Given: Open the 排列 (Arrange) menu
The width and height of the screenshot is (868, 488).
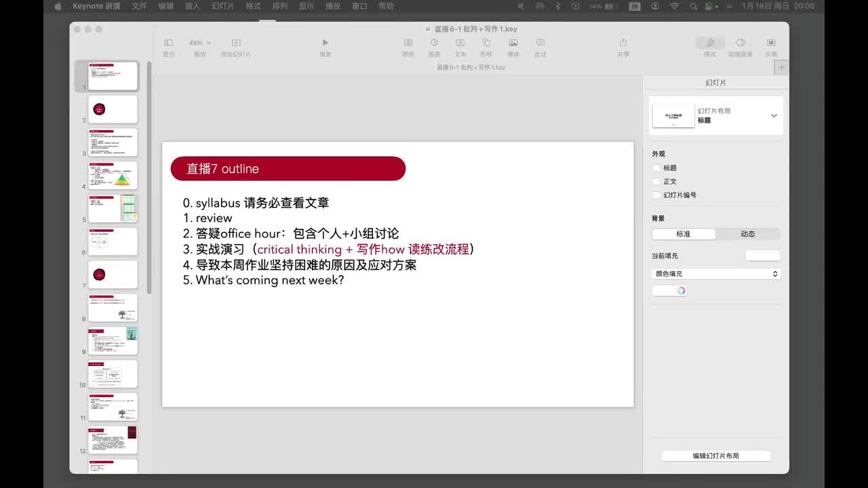Looking at the screenshot, I should (279, 6).
